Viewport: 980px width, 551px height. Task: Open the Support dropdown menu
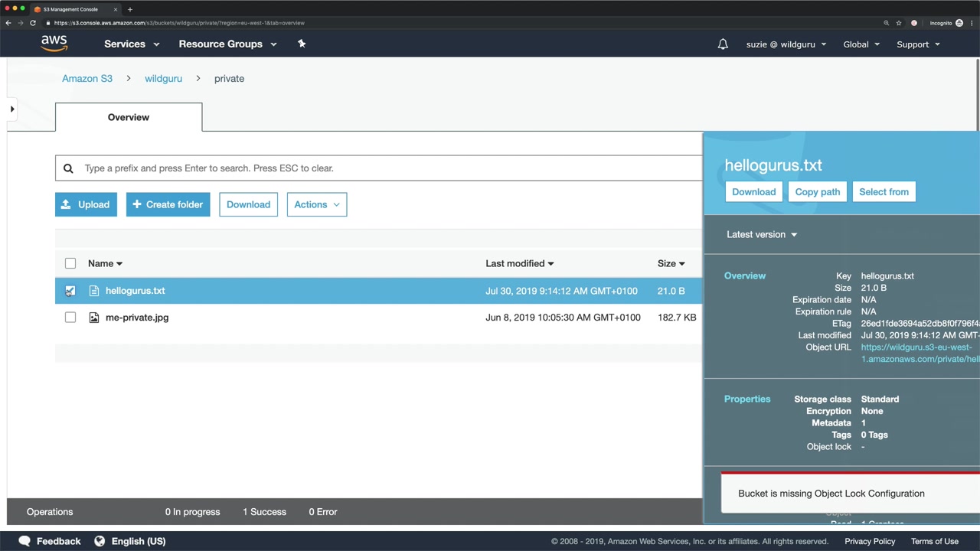(918, 44)
